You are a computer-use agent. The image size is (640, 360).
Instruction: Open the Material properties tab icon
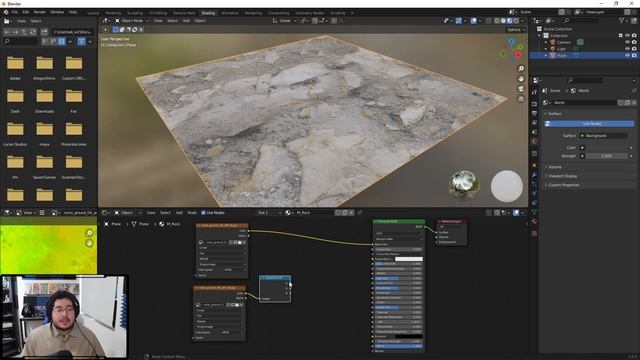pyautogui.click(x=534, y=222)
